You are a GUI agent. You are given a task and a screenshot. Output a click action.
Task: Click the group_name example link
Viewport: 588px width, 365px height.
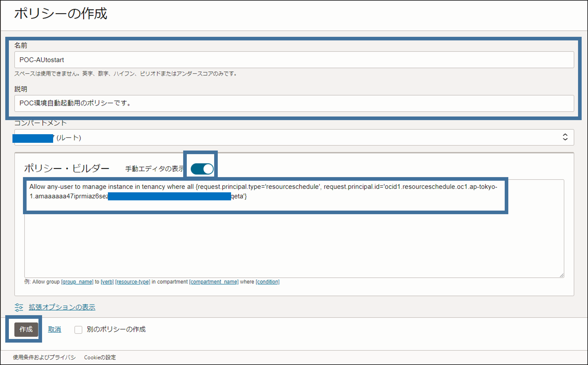pos(77,282)
